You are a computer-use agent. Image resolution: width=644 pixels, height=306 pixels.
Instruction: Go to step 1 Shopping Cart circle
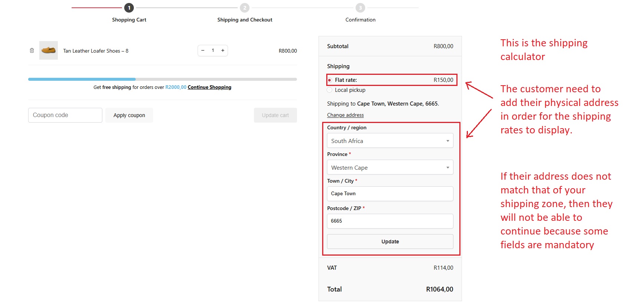click(129, 8)
